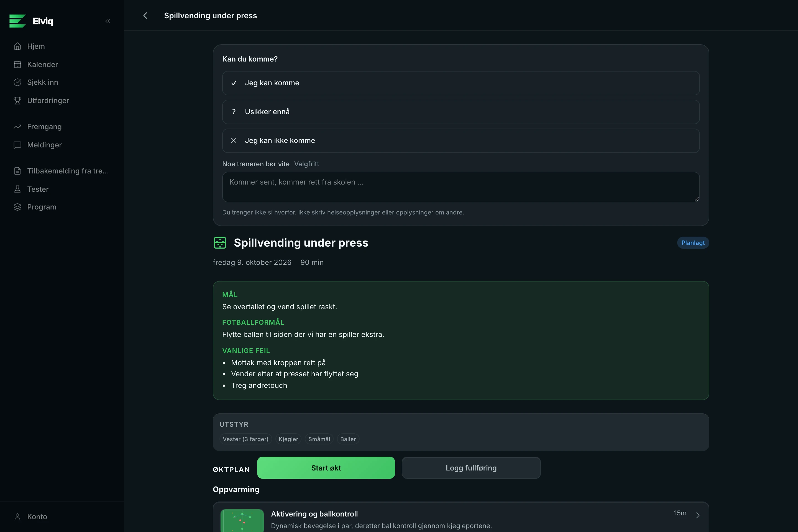Click the Oppvarming section heading
The width and height of the screenshot is (798, 532).
click(x=236, y=490)
